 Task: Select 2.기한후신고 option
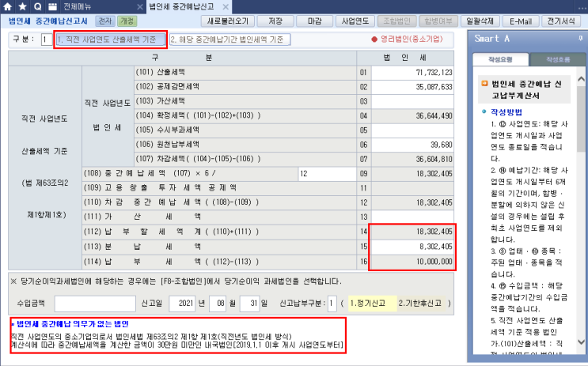[421, 304]
